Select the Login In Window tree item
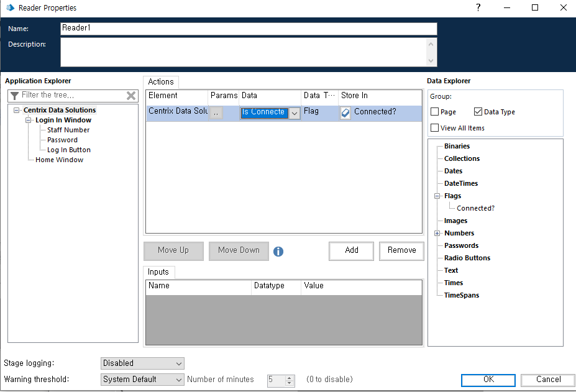The image size is (576, 392). pos(63,120)
